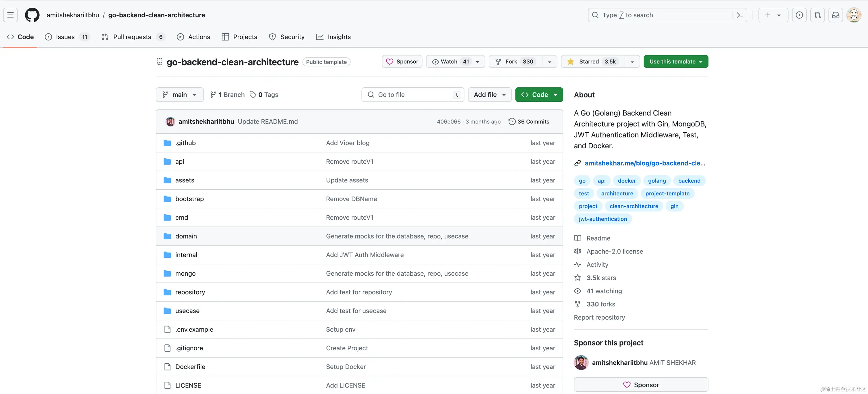The width and height of the screenshot is (868, 394).
Task: Click the stars icon in About sidebar
Action: click(578, 278)
